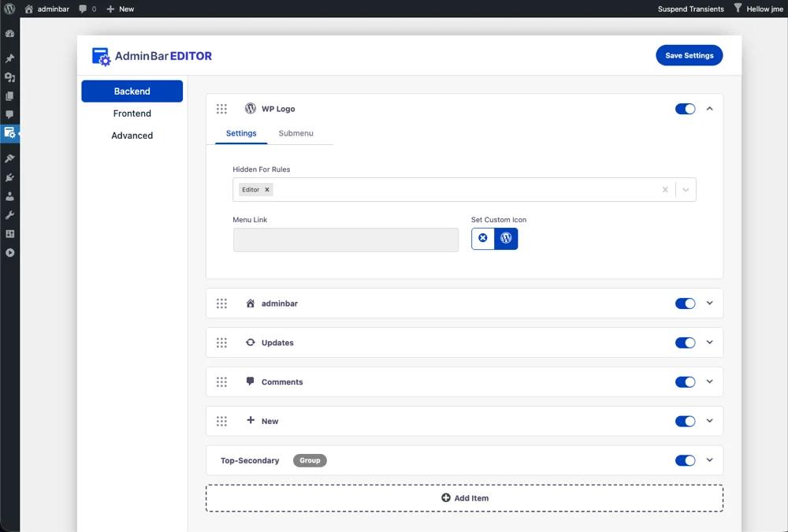Toggle off the Comments item

685,381
